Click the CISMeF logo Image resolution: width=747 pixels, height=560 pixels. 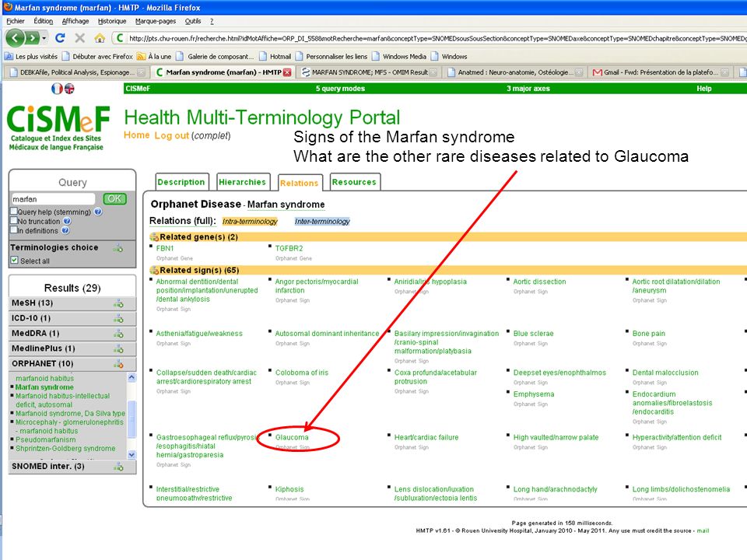(x=58, y=127)
